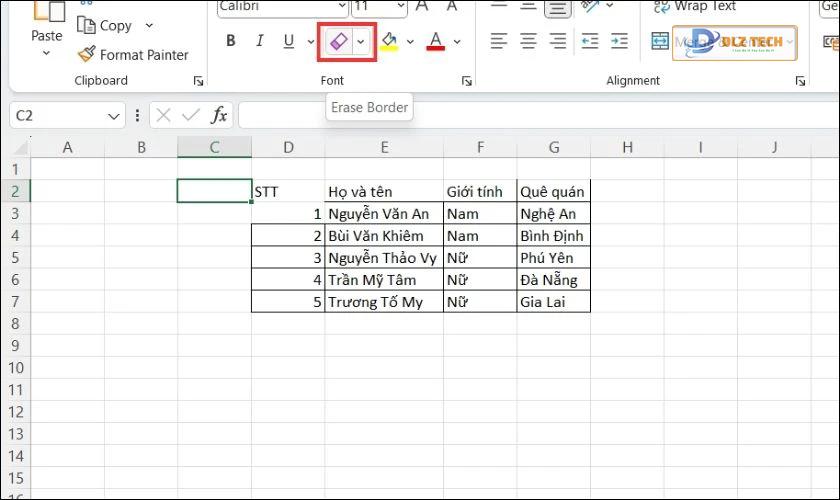The height and width of the screenshot is (500, 840).
Task: Open the Erase Border dropdown arrow
Action: 361,41
